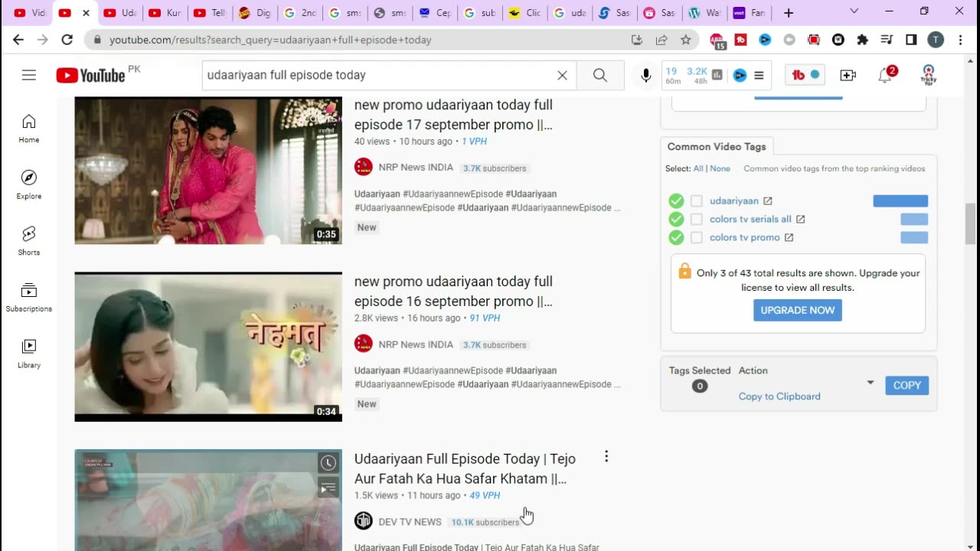Open vidIQ stats bar chart icon
This screenshot has width=980, height=551.
(x=717, y=75)
